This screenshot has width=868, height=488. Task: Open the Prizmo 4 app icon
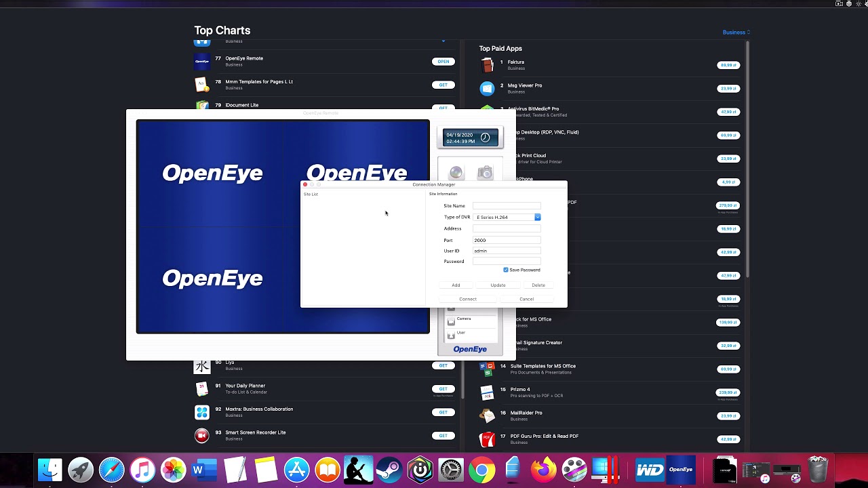pos(487,392)
